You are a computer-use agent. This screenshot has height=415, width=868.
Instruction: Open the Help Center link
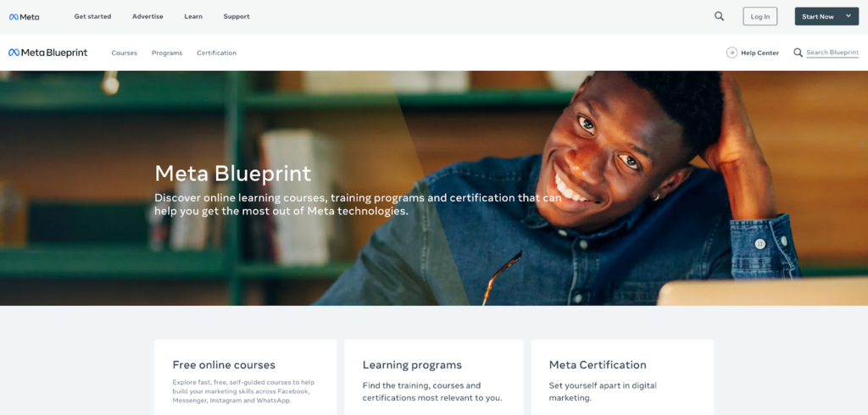(759, 53)
